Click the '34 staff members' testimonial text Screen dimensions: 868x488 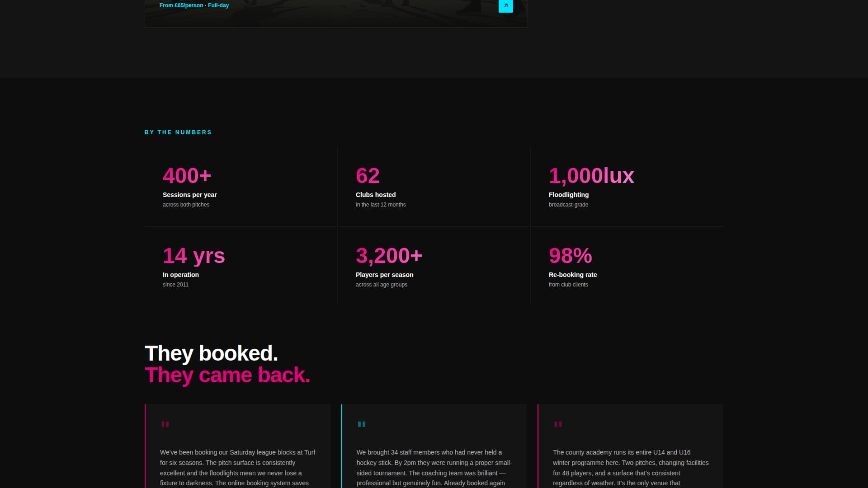pos(434,468)
